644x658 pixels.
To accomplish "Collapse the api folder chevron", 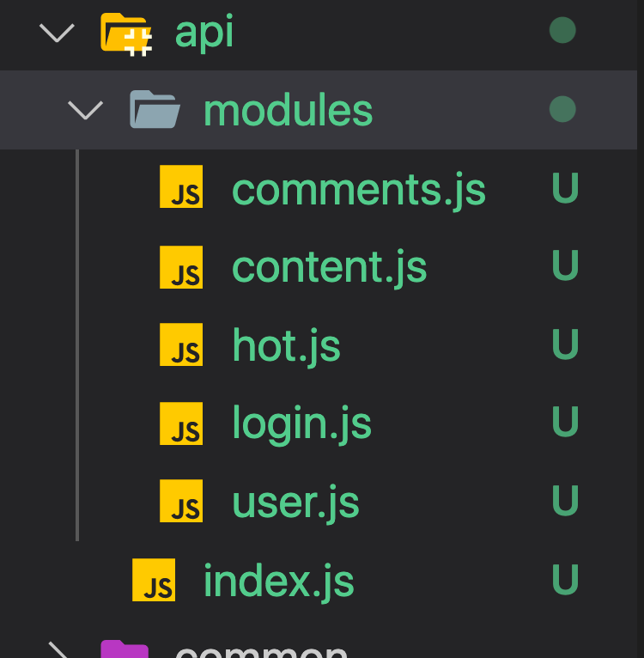I will tap(57, 33).
